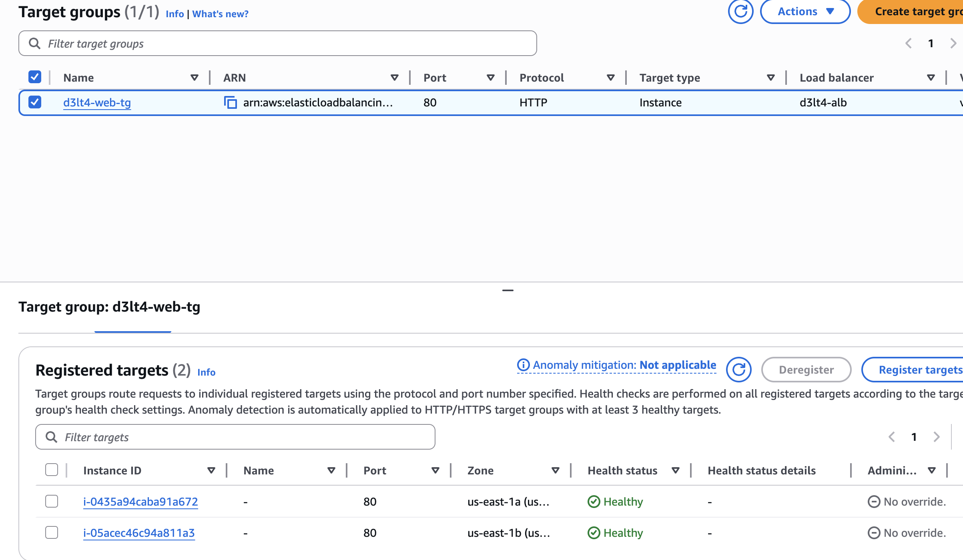Go to previous page of target groups
This screenshot has height=560, width=963.
pos(909,43)
